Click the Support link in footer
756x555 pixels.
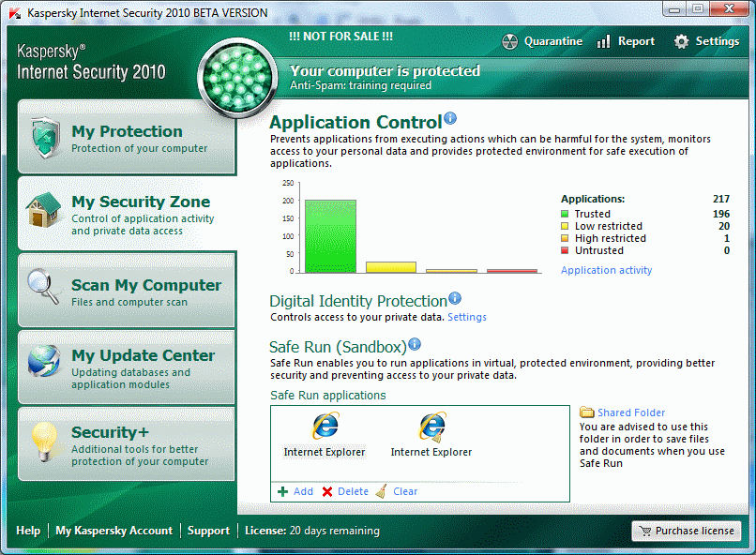[208, 531]
